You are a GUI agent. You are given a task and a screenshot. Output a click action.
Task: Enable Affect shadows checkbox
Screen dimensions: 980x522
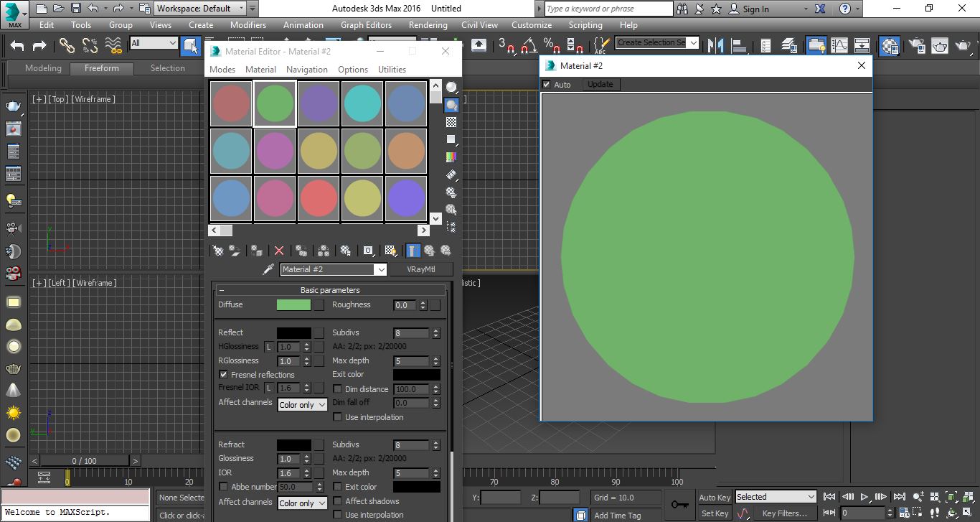click(x=337, y=500)
